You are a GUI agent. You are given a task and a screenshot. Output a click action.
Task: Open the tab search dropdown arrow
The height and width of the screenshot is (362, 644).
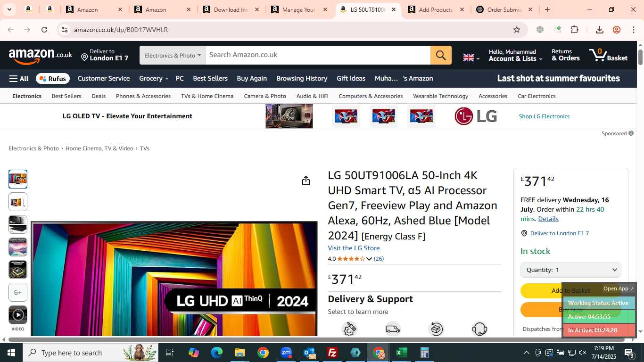tap(9, 9)
